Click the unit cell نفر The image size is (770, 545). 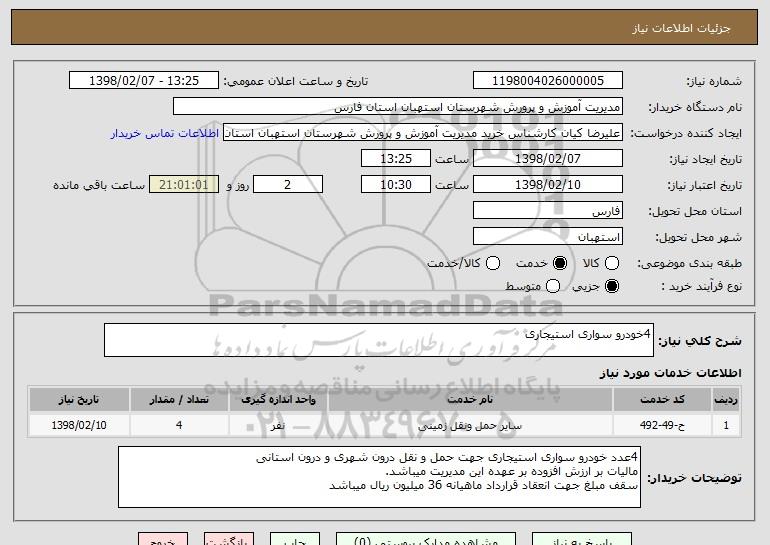[278, 425]
